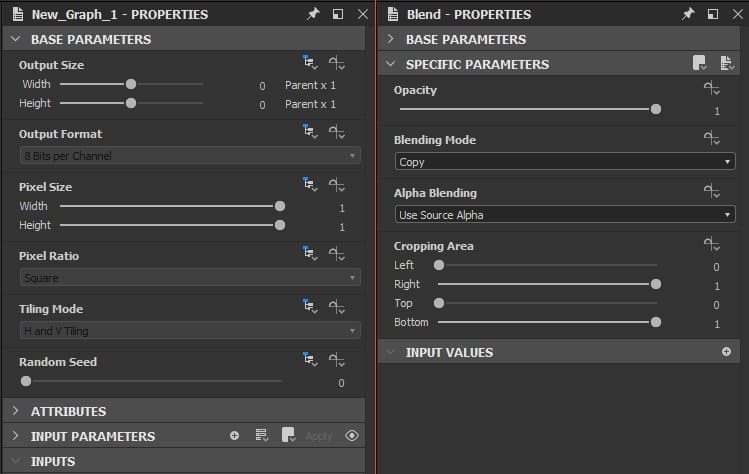
Task: Click the Output Size Width slider handle
Action: coord(131,84)
